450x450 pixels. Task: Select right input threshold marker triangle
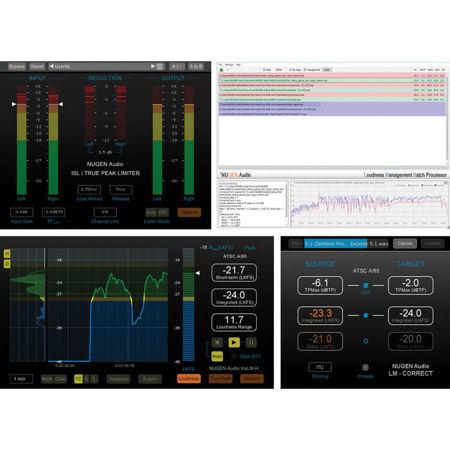point(61,104)
